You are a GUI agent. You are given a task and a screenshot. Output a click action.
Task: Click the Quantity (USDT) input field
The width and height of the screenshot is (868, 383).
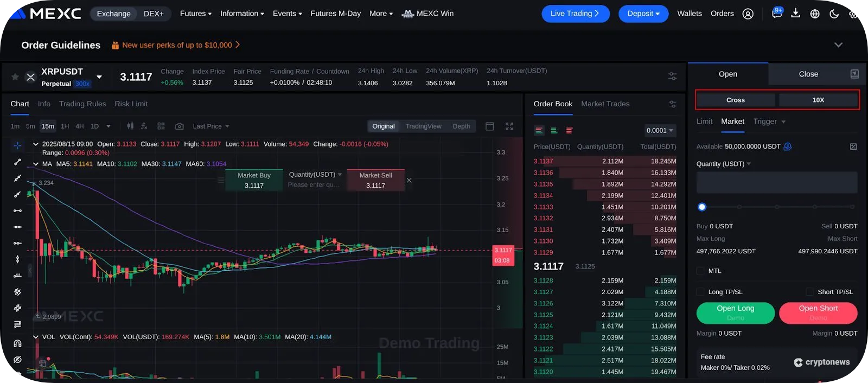coord(776,183)
